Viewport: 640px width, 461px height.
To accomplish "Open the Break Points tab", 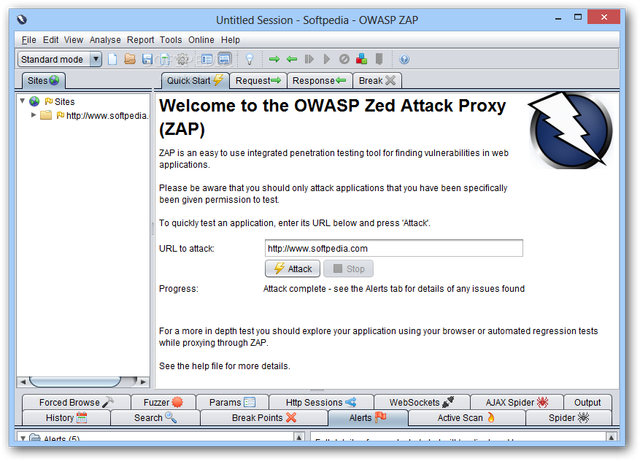I will (x=264, y=418).
